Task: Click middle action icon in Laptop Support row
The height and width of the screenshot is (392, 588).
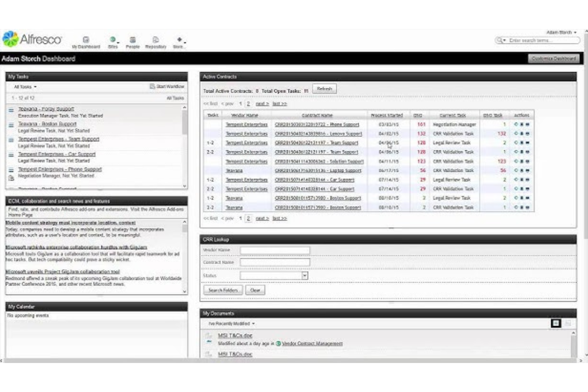Action: click(x=522, y=170)
